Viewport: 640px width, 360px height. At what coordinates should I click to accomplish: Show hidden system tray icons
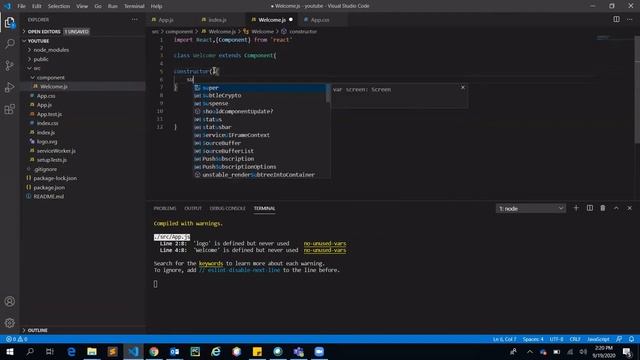click(x=529, y=351)
